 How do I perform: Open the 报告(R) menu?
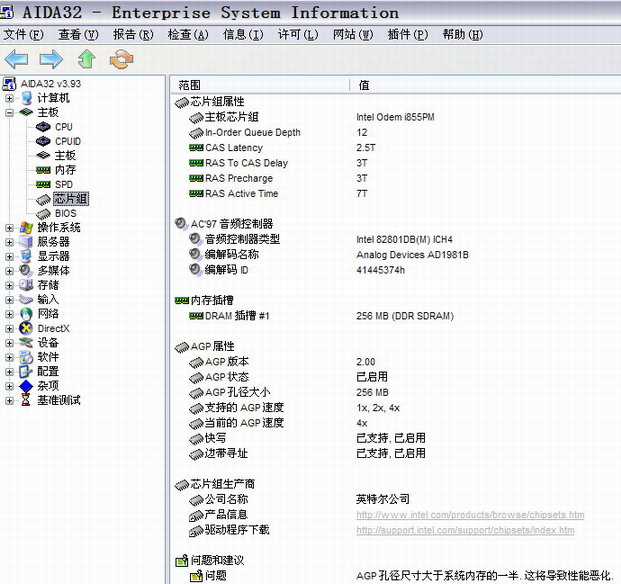click(x=133, y=35)
